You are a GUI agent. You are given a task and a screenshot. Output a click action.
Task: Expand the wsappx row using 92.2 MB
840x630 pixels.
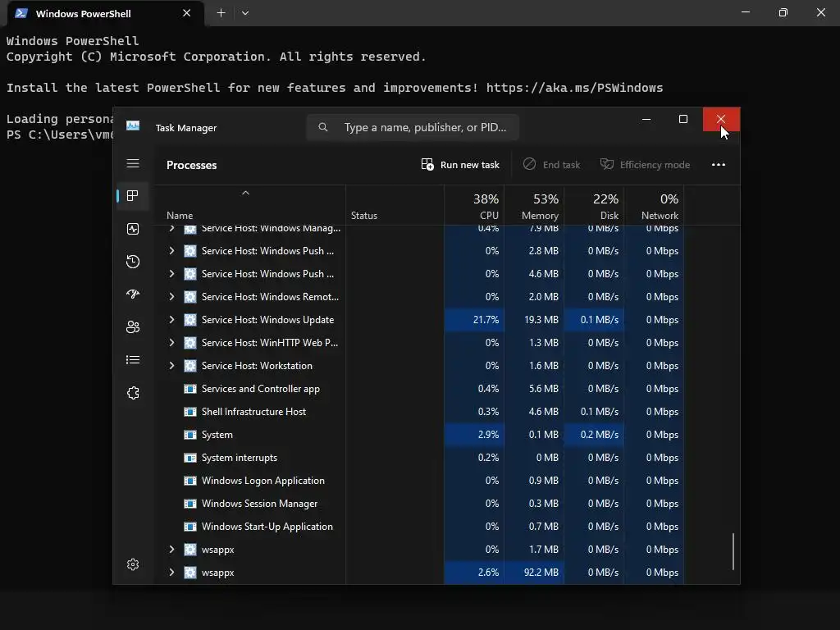pos(171,572)
